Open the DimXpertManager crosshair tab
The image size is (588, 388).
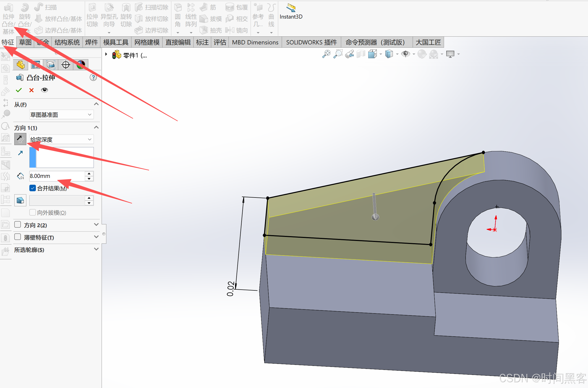pos(66,65)
